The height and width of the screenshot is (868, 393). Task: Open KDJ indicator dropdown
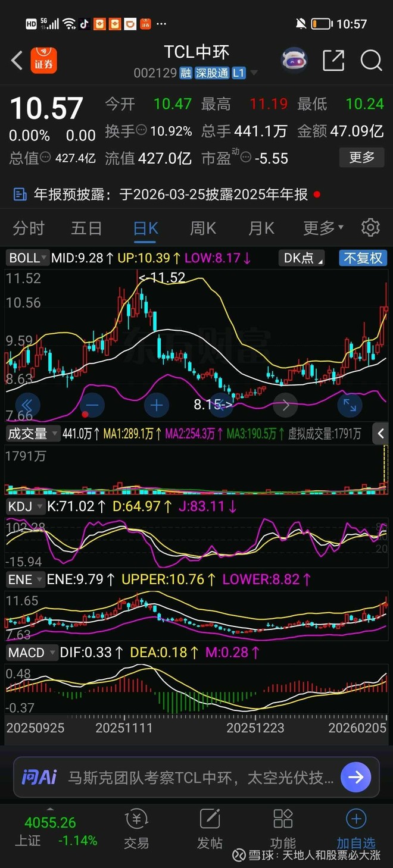coord(24,506)
